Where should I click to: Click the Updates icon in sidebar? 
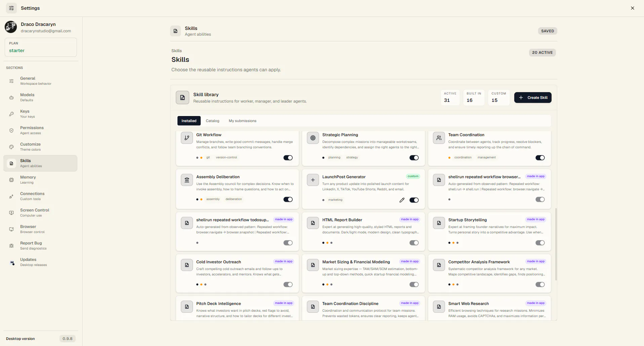click(x=12, y=263)
